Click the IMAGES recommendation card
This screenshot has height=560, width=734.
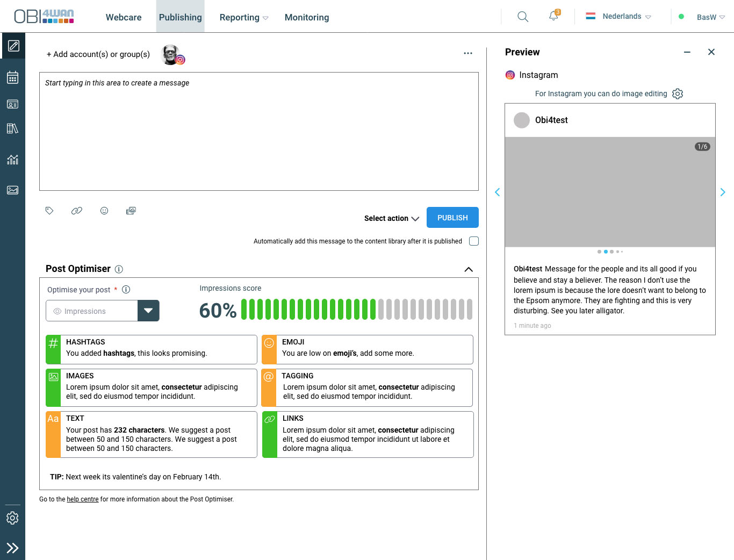point(152,387)
